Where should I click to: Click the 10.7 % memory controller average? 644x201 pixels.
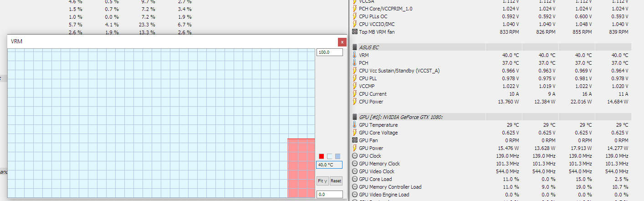pyautogui.click(x=620, y=187)
